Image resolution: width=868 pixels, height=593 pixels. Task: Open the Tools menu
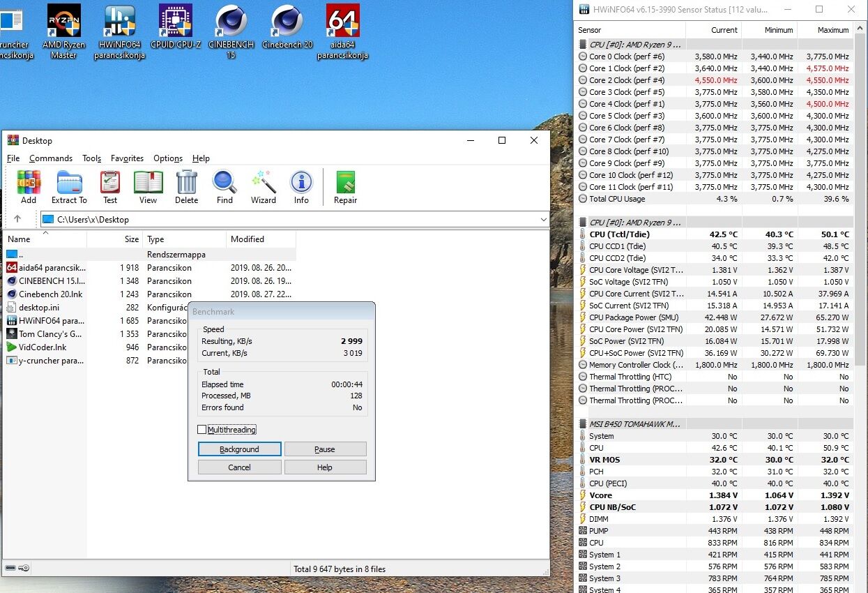91,158
